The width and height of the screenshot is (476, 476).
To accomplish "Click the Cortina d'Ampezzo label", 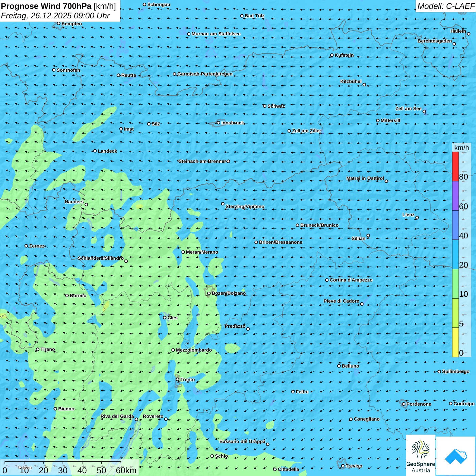I will (351, 280).
